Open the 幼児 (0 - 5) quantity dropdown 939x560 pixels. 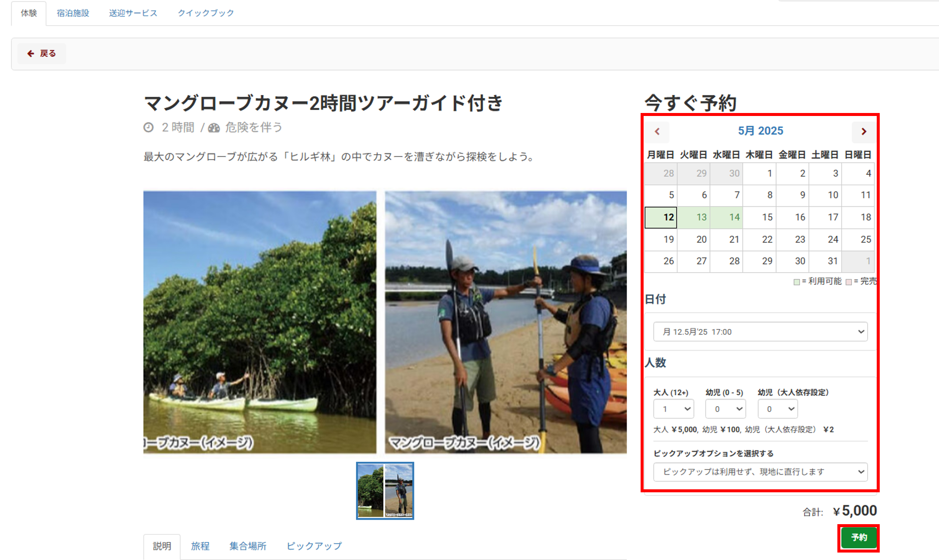click(725, 409)
